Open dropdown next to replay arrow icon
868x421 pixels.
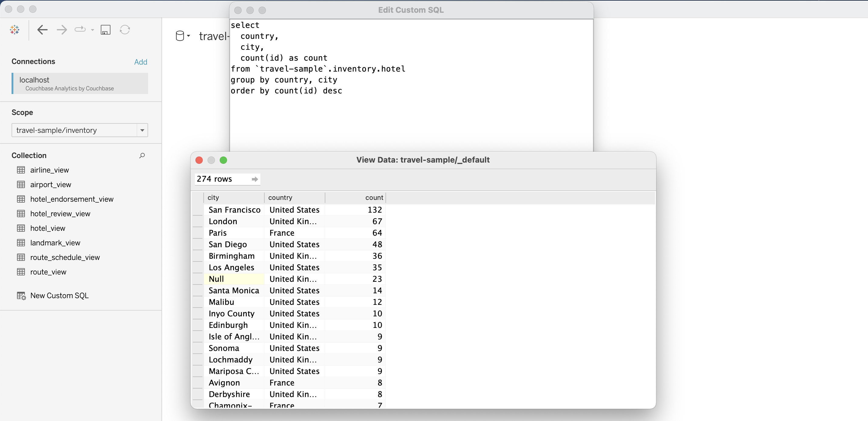tap(92, 30)
